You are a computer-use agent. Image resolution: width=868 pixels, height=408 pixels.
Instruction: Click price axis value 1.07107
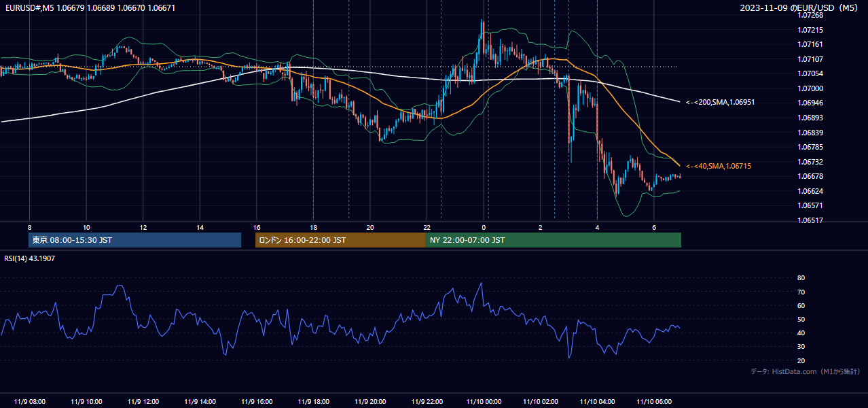click(811, 59)
